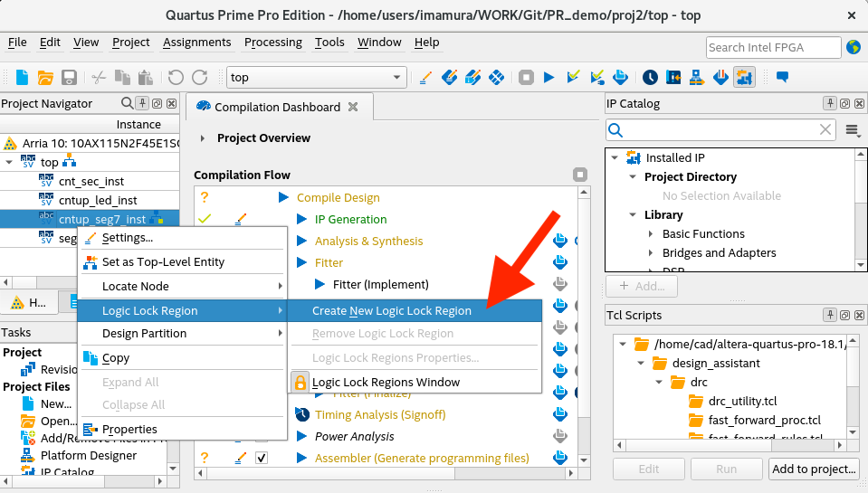
Task: Open the Processing menu
Action: [273, 42]
